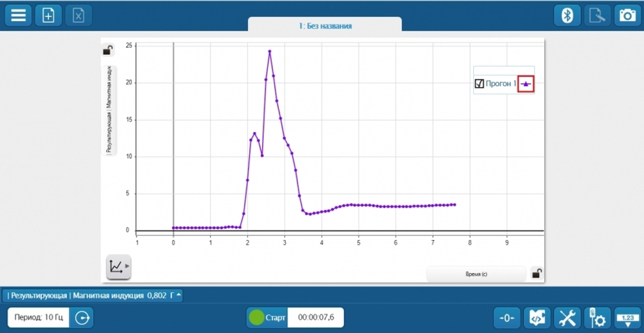644x333 pixels.
Task: Open the code editor tool
Action: coord(537,318)
